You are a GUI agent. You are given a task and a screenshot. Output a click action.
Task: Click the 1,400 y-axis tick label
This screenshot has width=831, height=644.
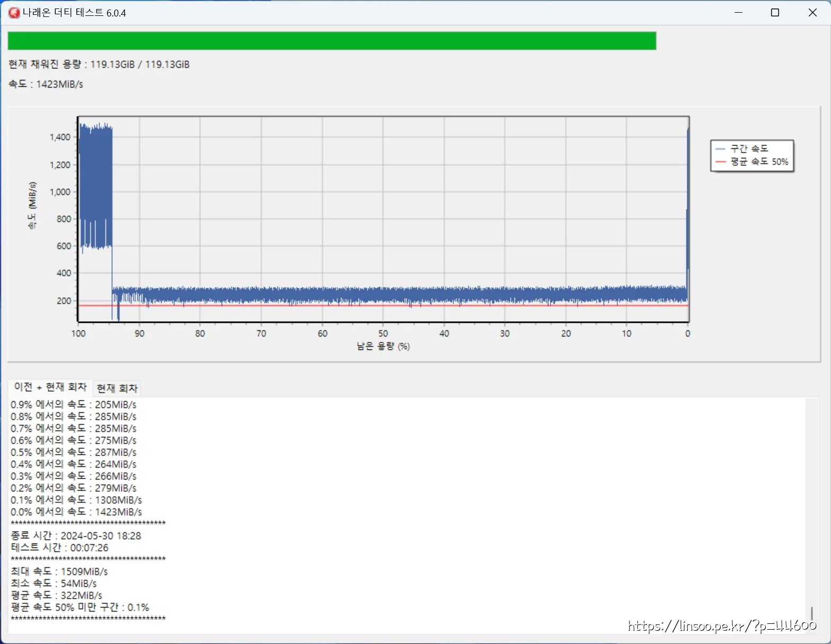coord(60,137)
